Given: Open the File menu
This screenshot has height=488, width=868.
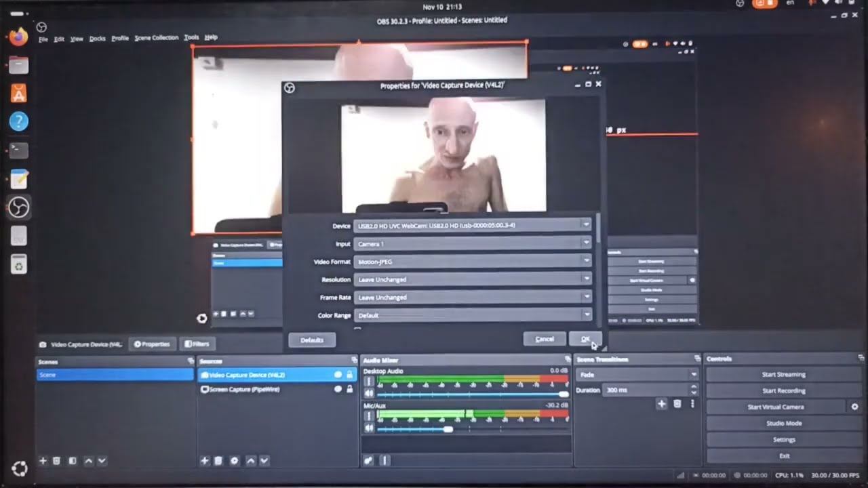Looking at the screenshot, I should point(43,39).
